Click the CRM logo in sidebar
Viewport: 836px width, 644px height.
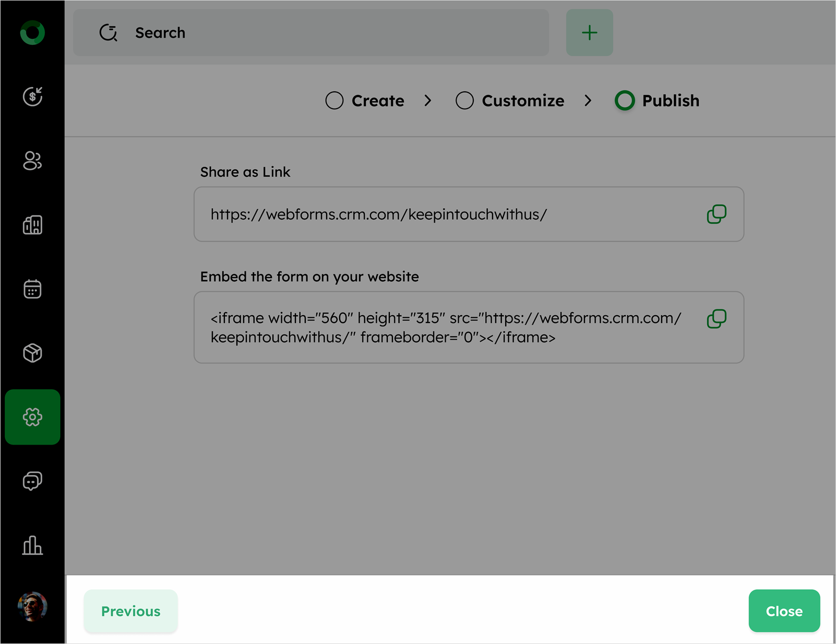[32, 33]
